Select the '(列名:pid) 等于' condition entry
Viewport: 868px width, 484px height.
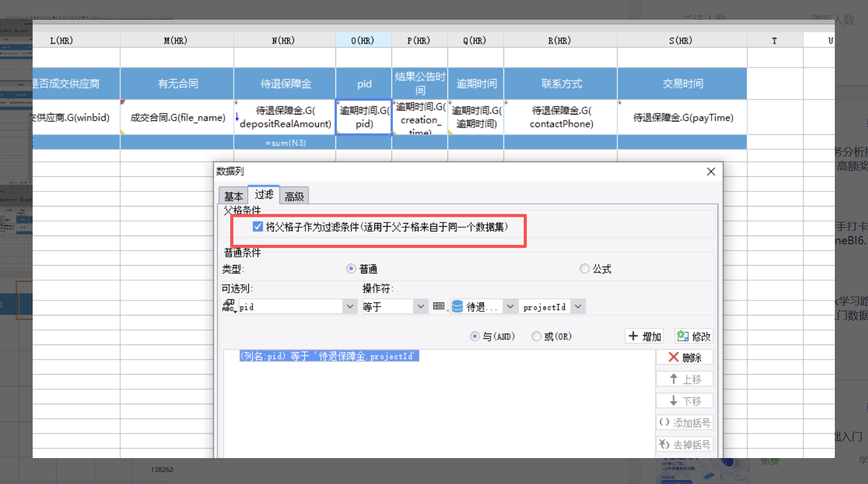329,356
